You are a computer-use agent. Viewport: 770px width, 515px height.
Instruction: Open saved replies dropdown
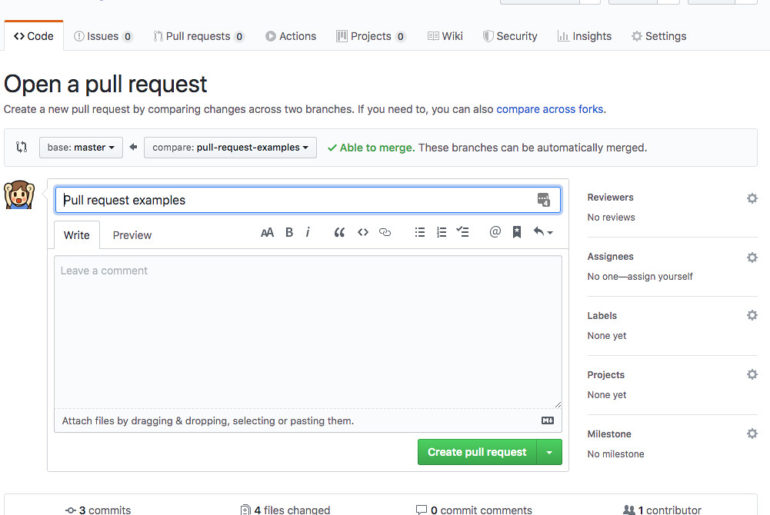coord(543,232)
